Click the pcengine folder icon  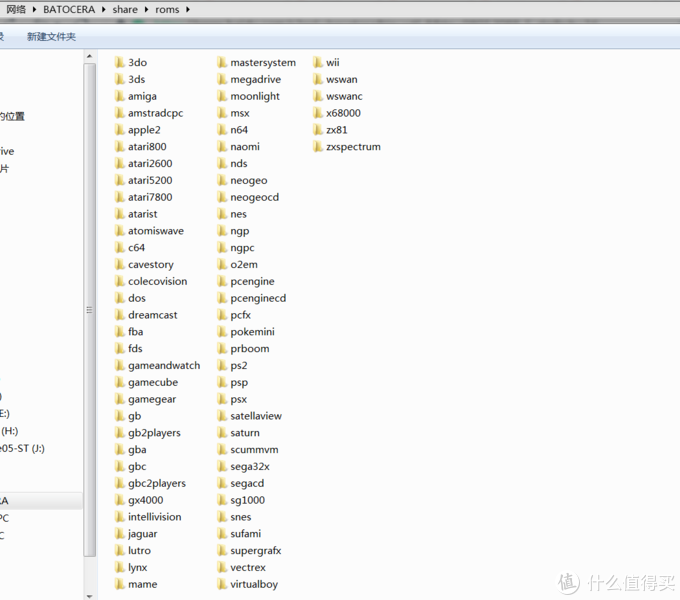click(222, 281)
